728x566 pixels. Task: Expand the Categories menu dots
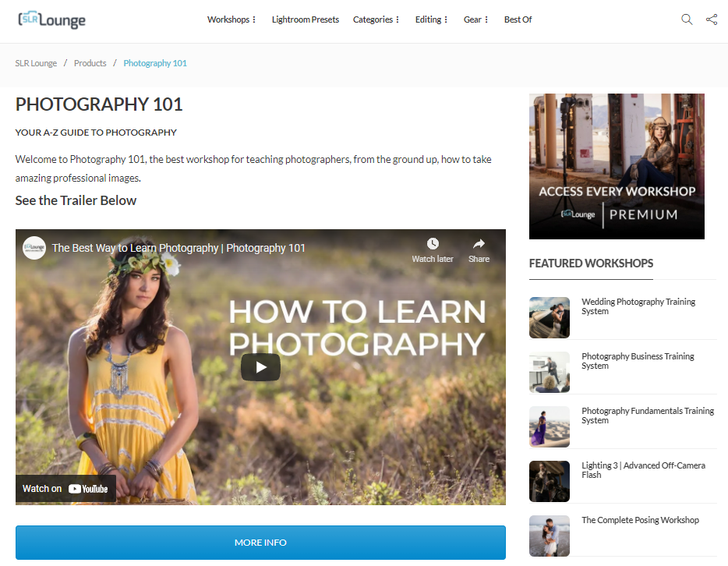tap(398, 19)
